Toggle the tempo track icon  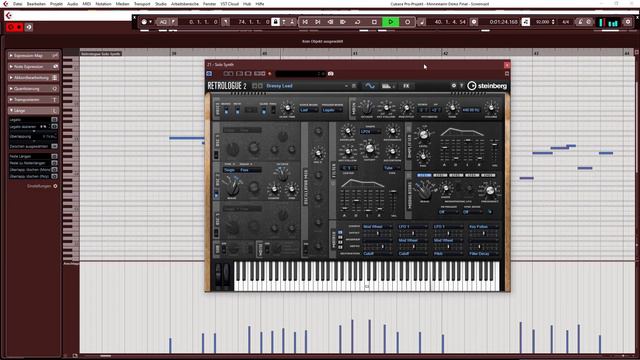[526, 22]
